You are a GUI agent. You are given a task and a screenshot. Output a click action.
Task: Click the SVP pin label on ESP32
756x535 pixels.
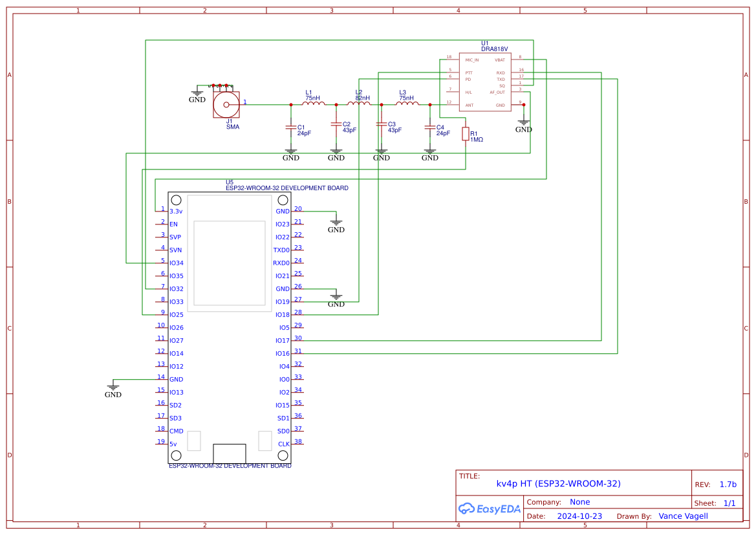click(175, 237)
